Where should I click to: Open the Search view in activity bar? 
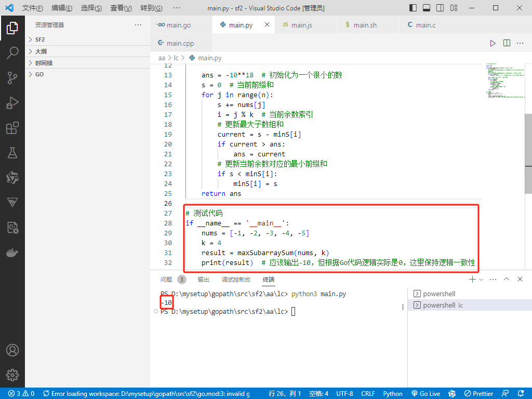[12, 53]
